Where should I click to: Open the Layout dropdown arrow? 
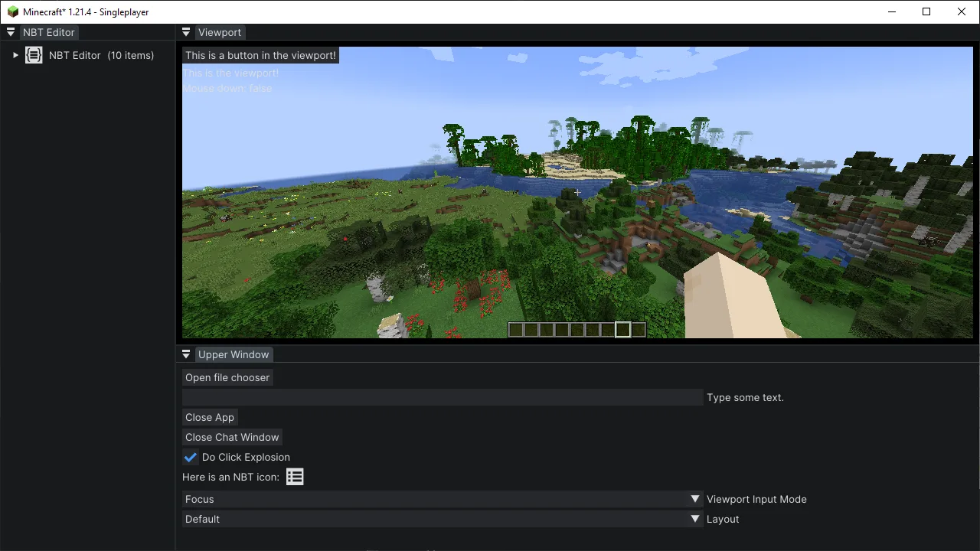(695, 519)
